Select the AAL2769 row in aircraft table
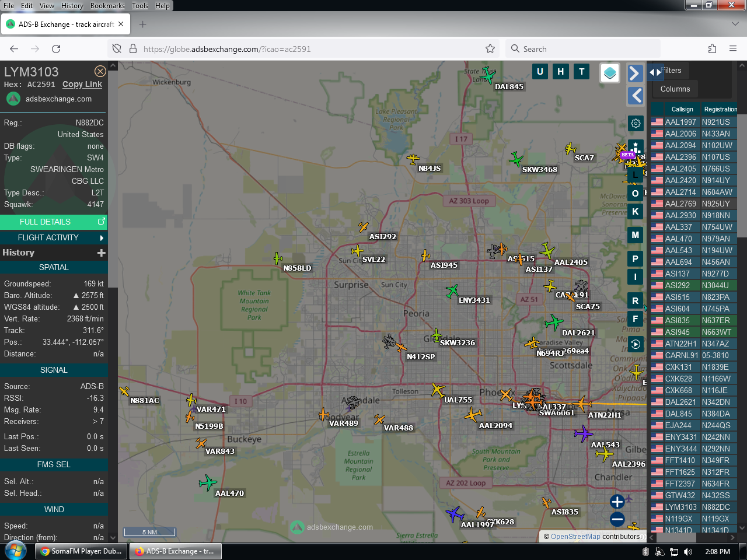 coord(694,204)
